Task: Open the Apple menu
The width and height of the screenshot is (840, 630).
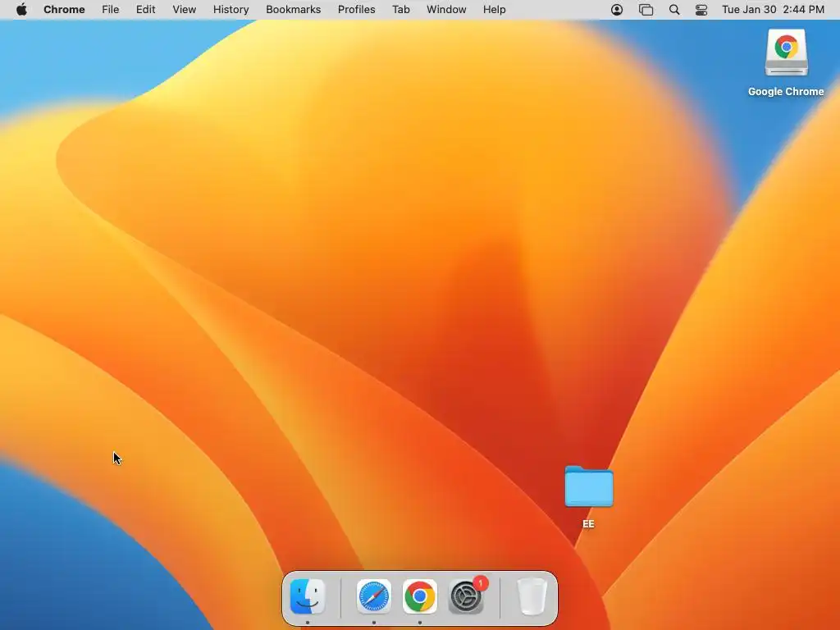Action: [x=21, y=10]
